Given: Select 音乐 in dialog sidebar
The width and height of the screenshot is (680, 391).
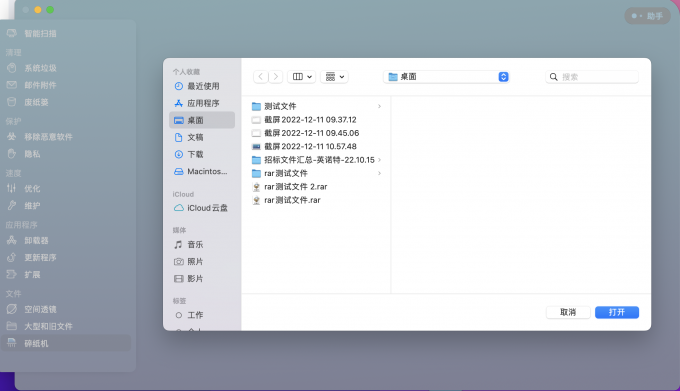Looking at the screenshot, I should [202, 244].
